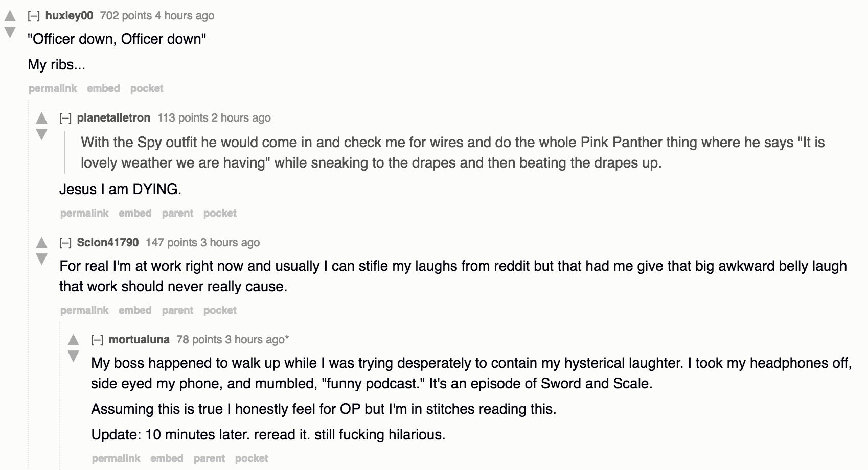Downvote Scion41790's comment
The height and width of the screenshot is (470, 868).
41,260
